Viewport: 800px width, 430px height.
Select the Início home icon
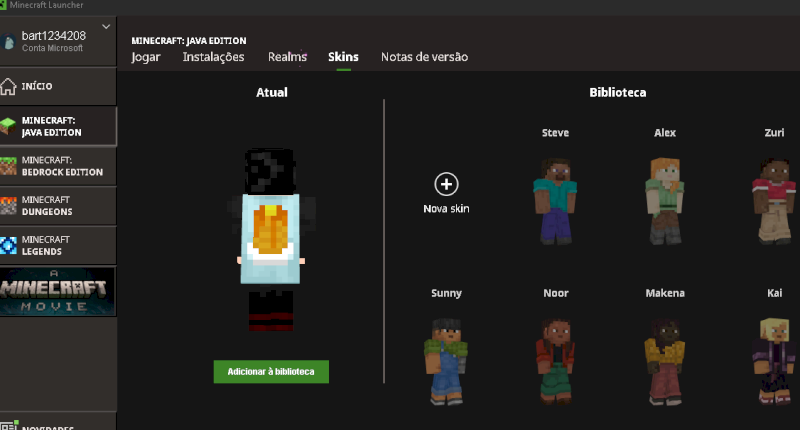click(9, 87)
